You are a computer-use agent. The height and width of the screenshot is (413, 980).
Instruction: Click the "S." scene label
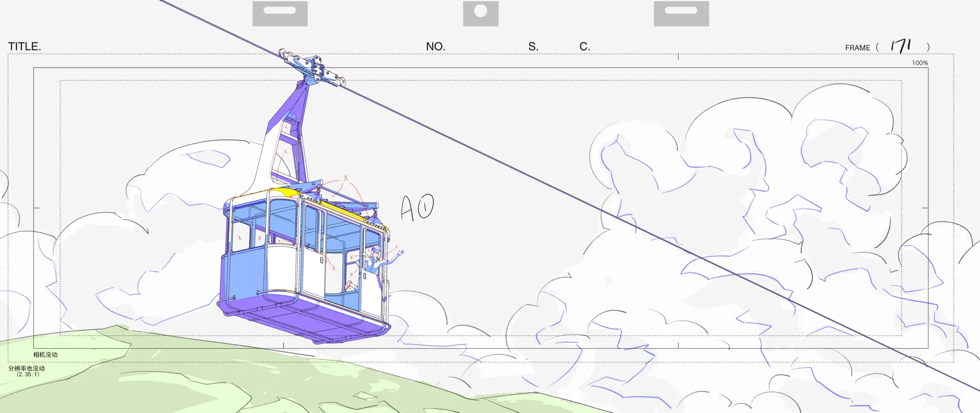coord(533,47)
